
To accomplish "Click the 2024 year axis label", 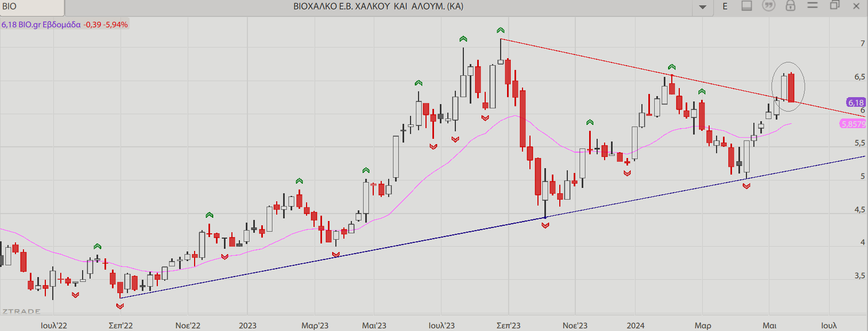I will point(636,326).
